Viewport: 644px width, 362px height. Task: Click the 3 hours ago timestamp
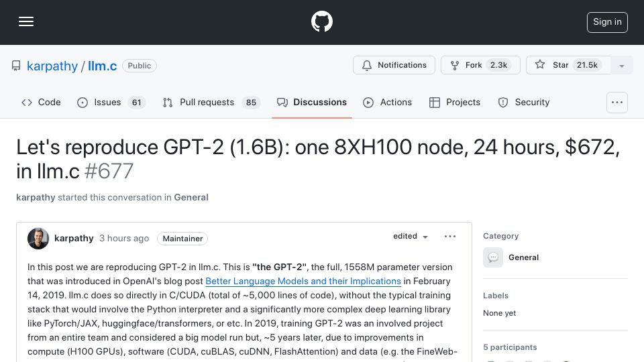[x=124, y=239]
